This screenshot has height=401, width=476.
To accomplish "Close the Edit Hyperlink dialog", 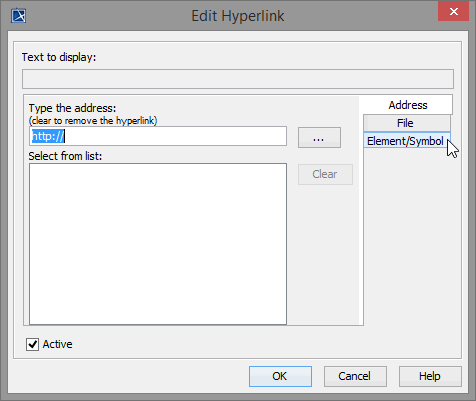I will 453,11.
